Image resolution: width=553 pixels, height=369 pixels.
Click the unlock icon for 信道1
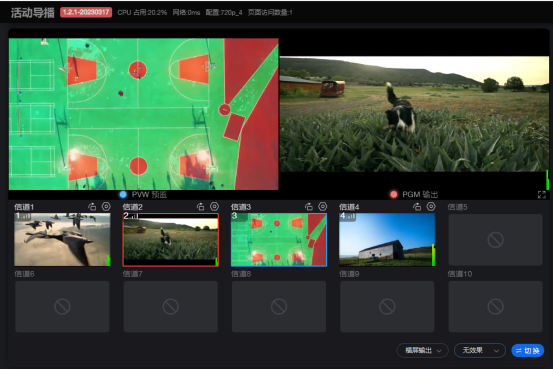[x=92, y=206]
